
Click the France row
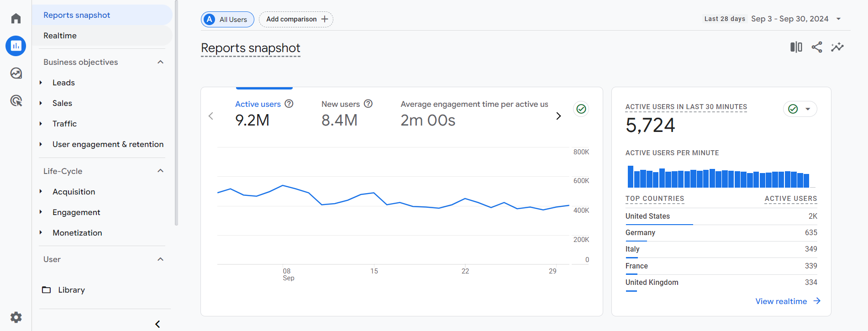tap(721, 266)
